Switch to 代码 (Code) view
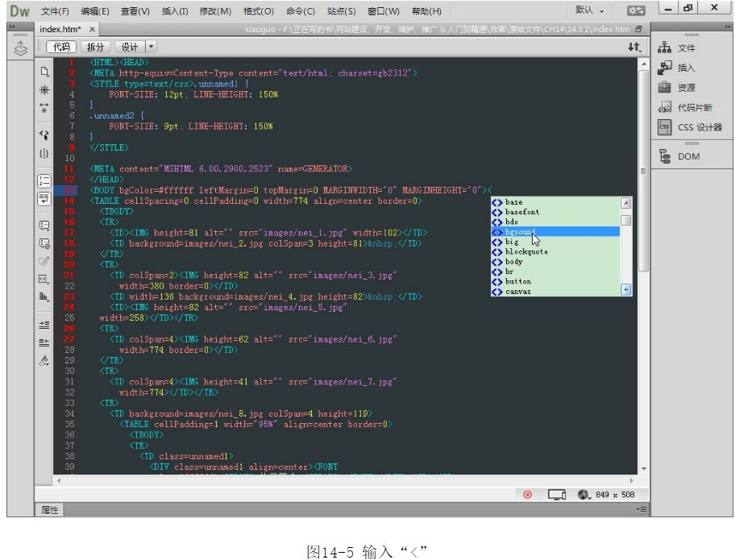 (x=61, y=48)
